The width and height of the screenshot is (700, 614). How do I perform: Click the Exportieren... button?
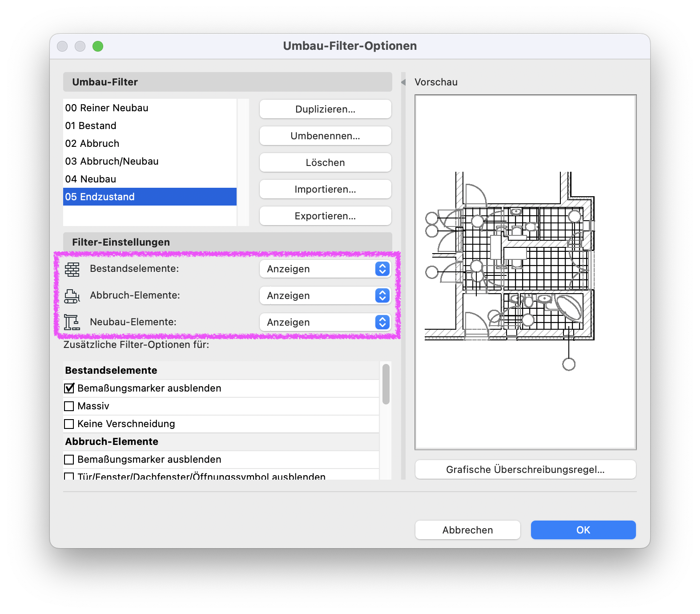tap(325, 216)
